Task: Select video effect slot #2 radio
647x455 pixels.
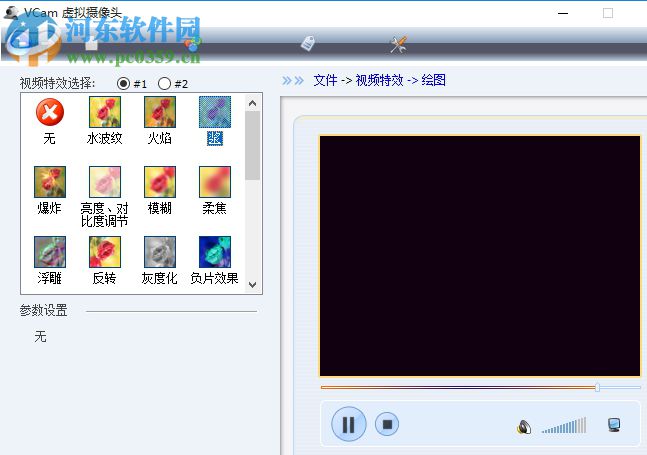Action: (164, 84)
